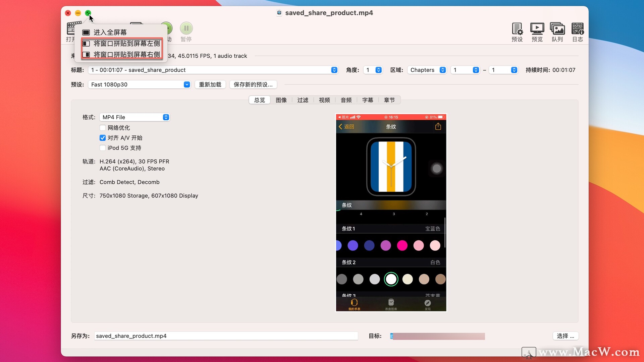Image resolution: width=644 pixels, height=362 pixels.
Task: Tap the Discover compass icon in preview
Action: [428, 303]
